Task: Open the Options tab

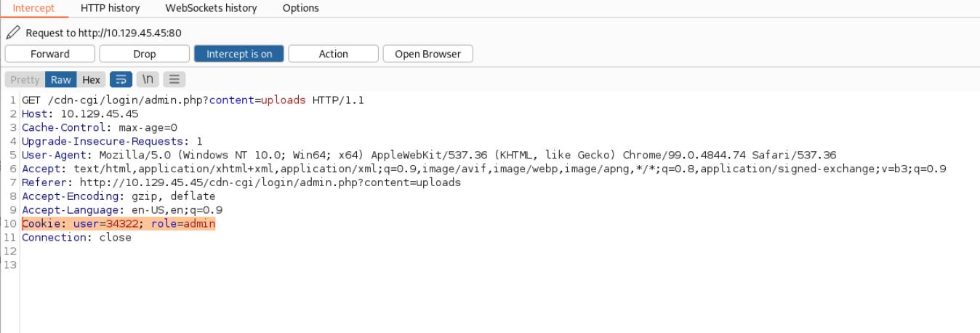Action: tap(301, 8)
